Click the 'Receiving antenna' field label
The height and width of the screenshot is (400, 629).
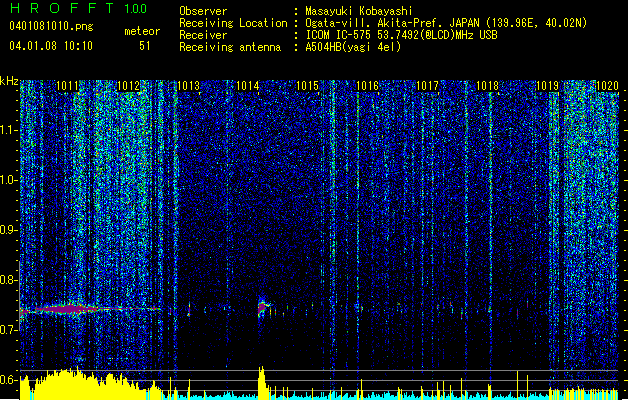[230, 47]
